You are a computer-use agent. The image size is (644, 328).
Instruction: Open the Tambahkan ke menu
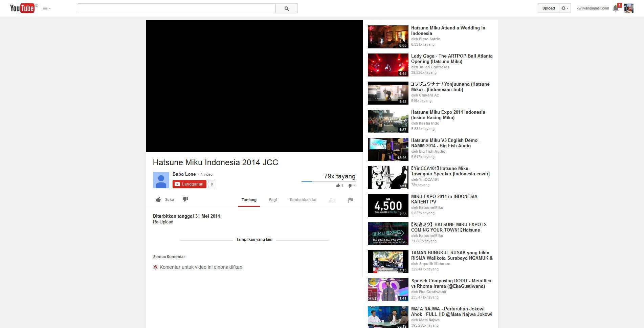(x=303, y=200)
